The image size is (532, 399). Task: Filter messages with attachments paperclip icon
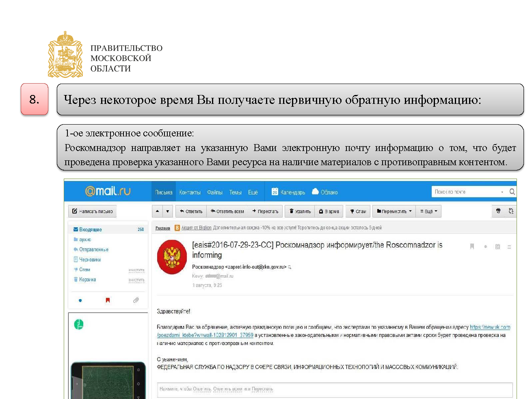[x=136, y=300]
